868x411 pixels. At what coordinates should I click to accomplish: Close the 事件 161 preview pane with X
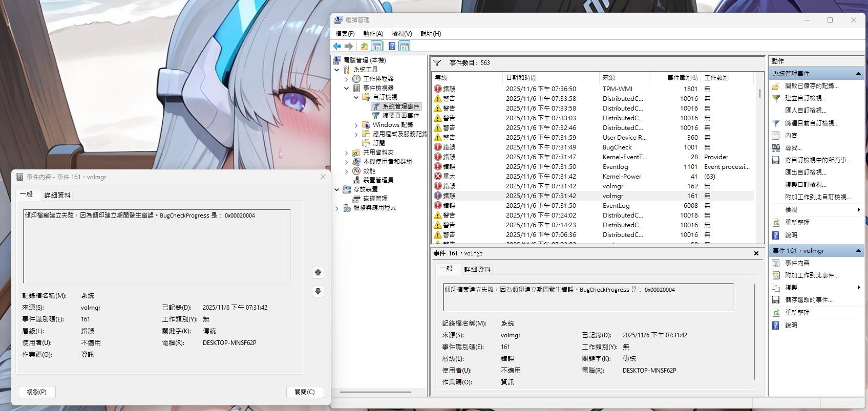point(756,253)
